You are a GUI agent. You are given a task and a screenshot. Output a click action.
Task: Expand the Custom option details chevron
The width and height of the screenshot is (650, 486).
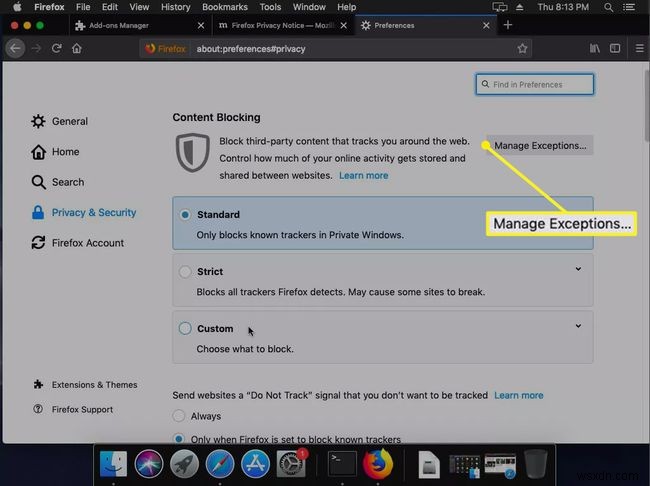click(578, 326)
